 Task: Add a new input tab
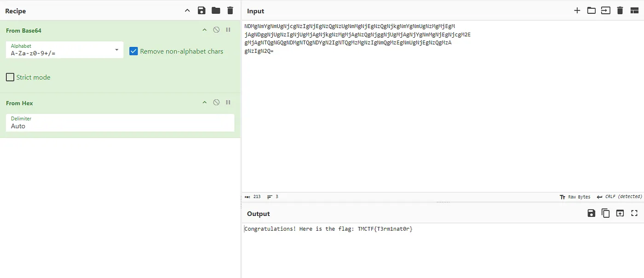577,11
